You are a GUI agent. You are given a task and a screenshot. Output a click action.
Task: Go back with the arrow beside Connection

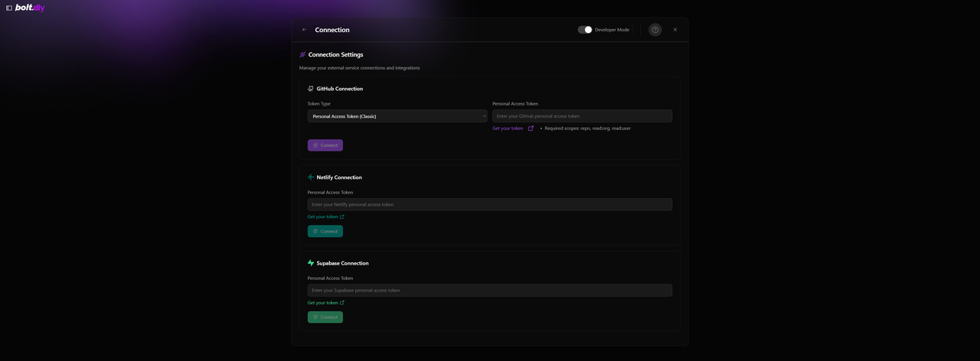304,30
